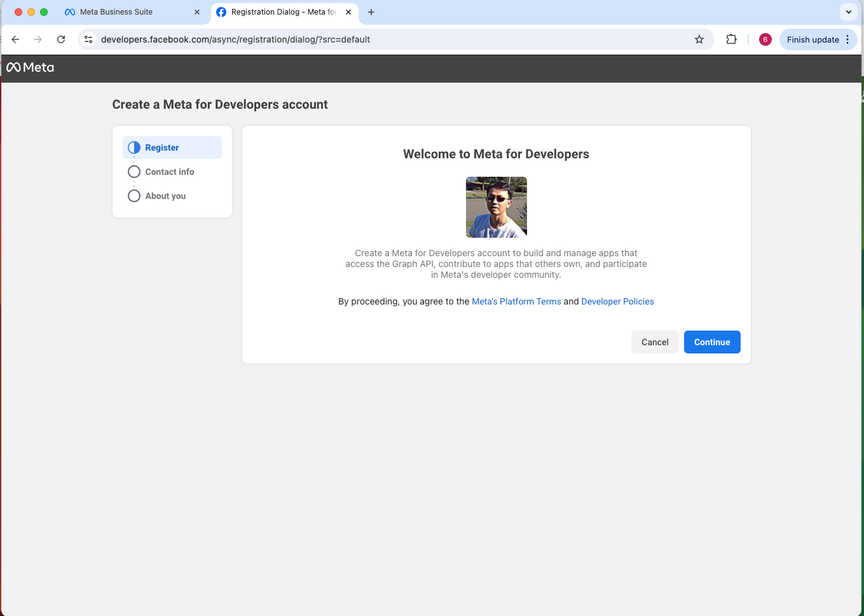This screenshot has height=616, width=864.
Task: Go back to previous page
Action: pyautogui.click(x=16, y=39)
